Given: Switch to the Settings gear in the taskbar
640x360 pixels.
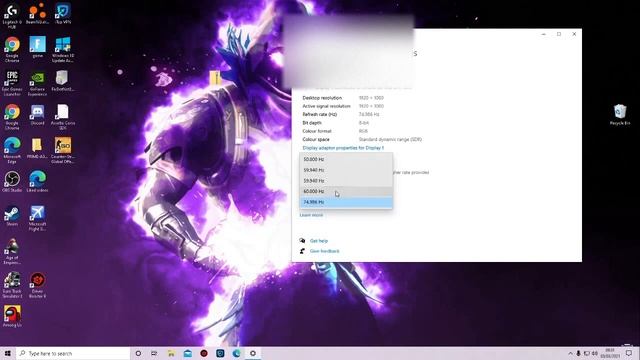Looking at the screenshot, I should click(x=253, y=353).
